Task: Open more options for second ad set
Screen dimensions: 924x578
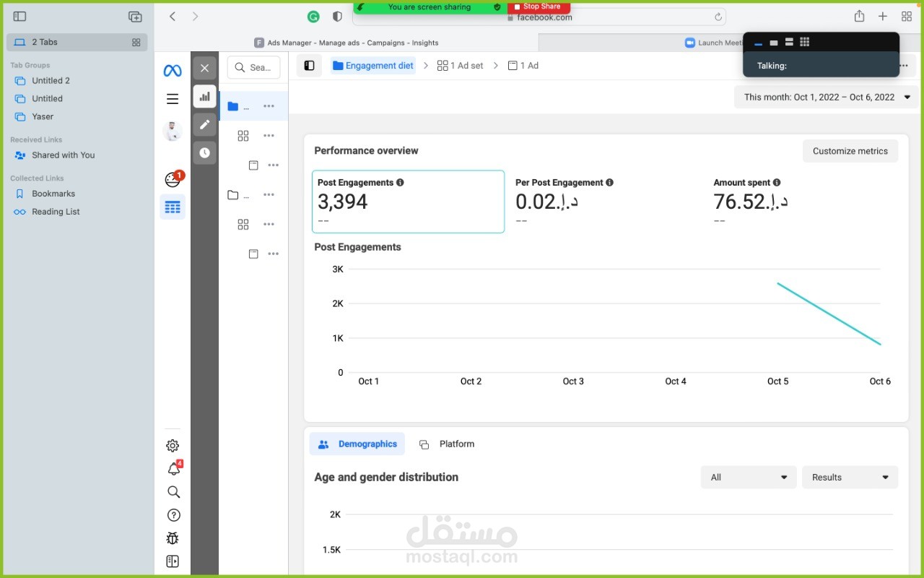Action: click(269, 225)
